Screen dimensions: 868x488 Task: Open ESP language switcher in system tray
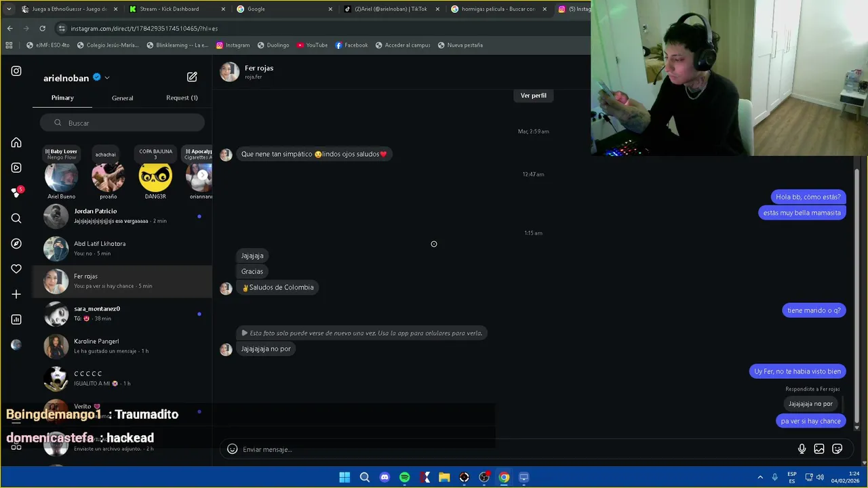click(792, 477)
